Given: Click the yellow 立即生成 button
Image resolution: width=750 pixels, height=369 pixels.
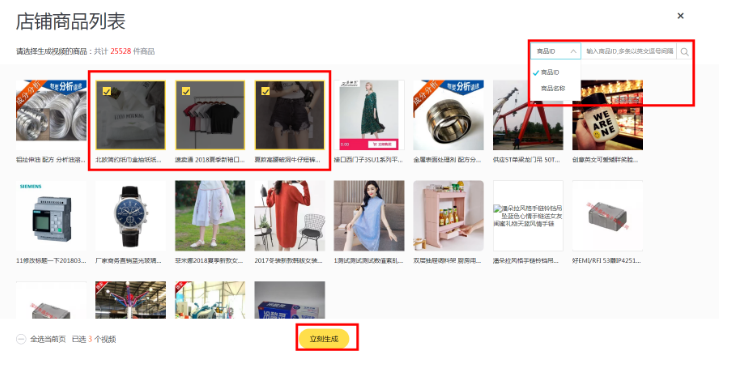Looking at the screenshot, I should point(324,339).
